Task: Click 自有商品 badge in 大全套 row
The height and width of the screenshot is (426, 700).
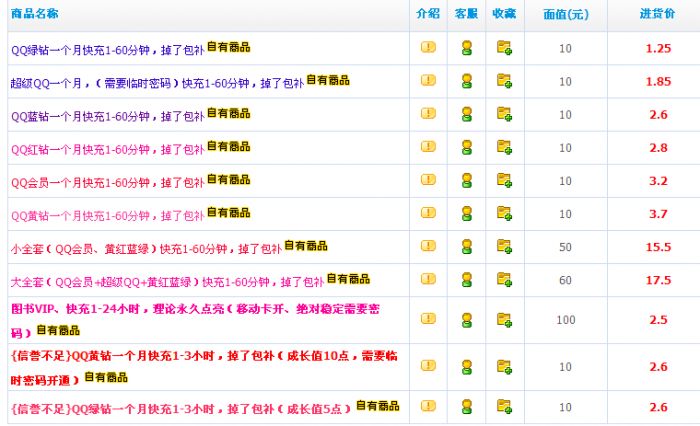Action: tap(348, 279)
